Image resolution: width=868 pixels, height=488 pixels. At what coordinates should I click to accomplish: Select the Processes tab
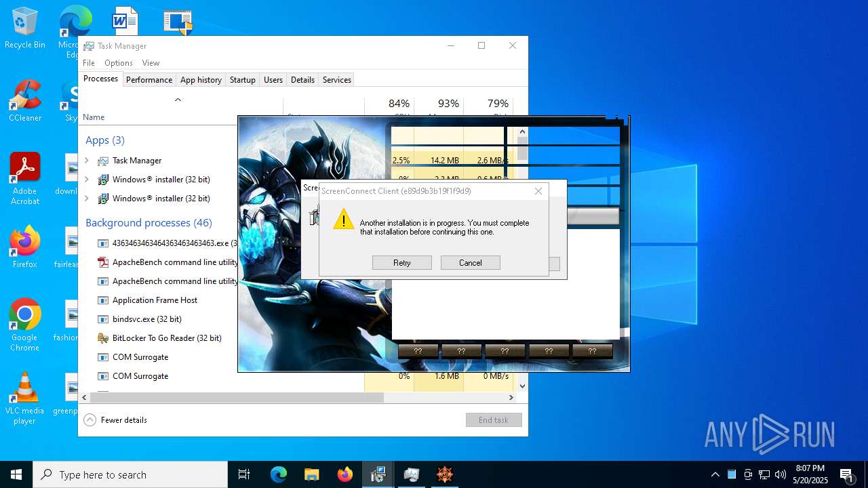click(x=100, y=79)
